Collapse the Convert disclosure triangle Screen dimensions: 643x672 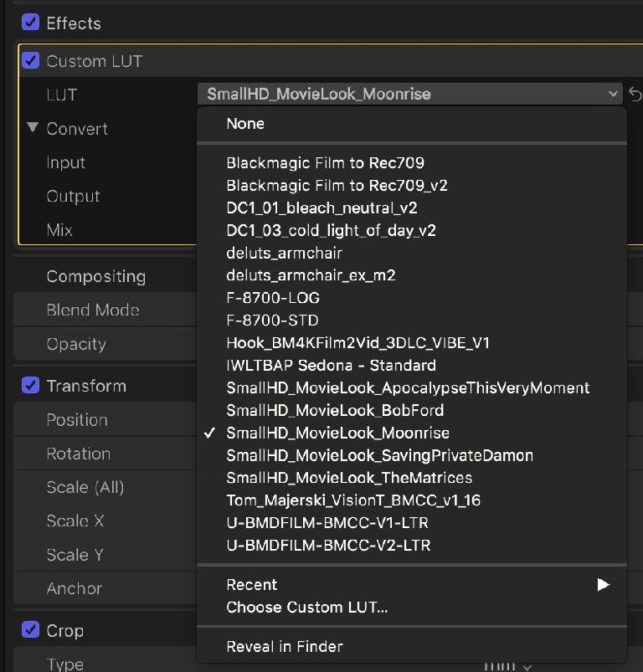[x=33, y=127]
